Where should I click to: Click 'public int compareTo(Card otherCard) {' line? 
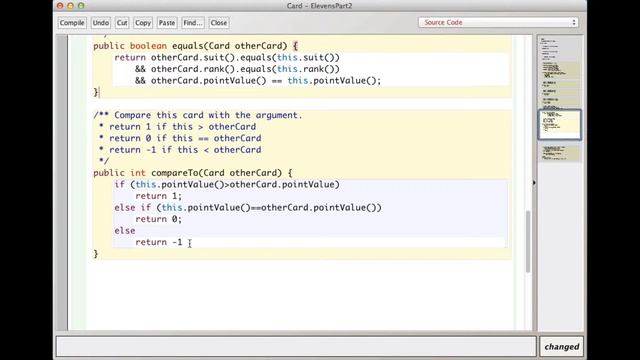pos(193,173)
